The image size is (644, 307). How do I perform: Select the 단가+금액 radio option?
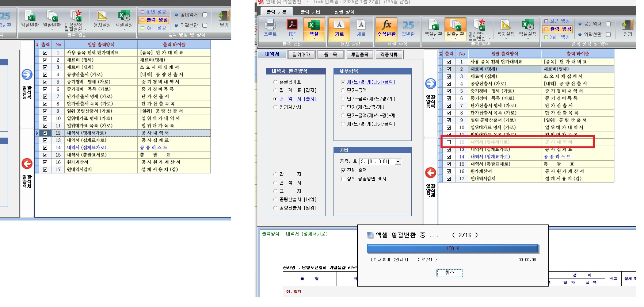343,90
